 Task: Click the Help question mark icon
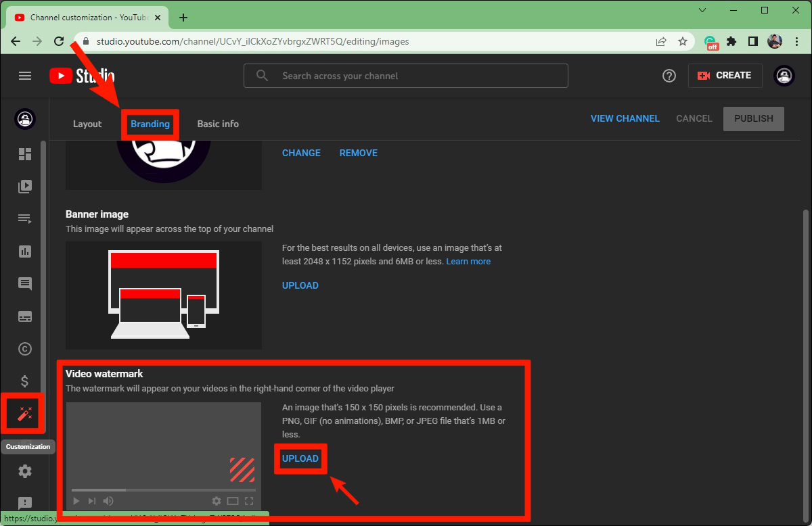point(669,76)
